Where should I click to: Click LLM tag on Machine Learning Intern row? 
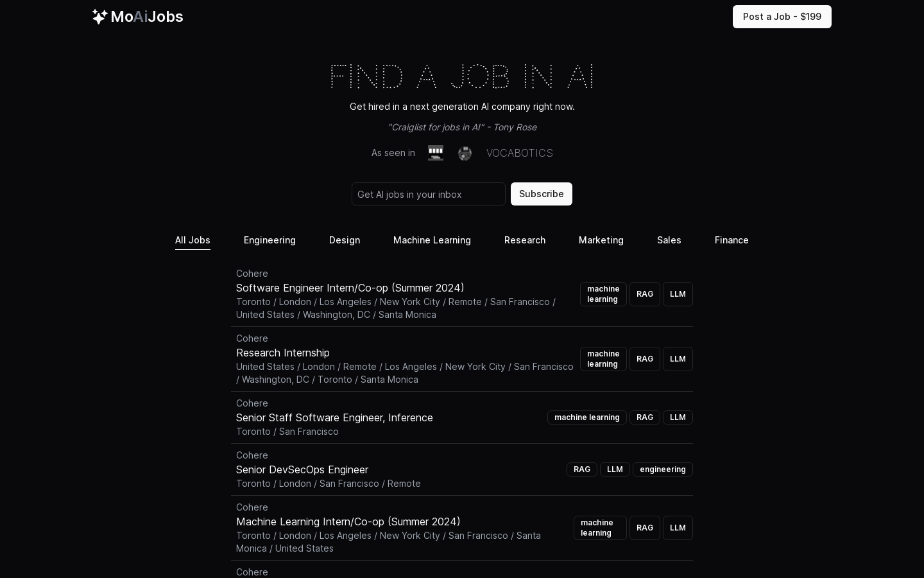point(678,528)
